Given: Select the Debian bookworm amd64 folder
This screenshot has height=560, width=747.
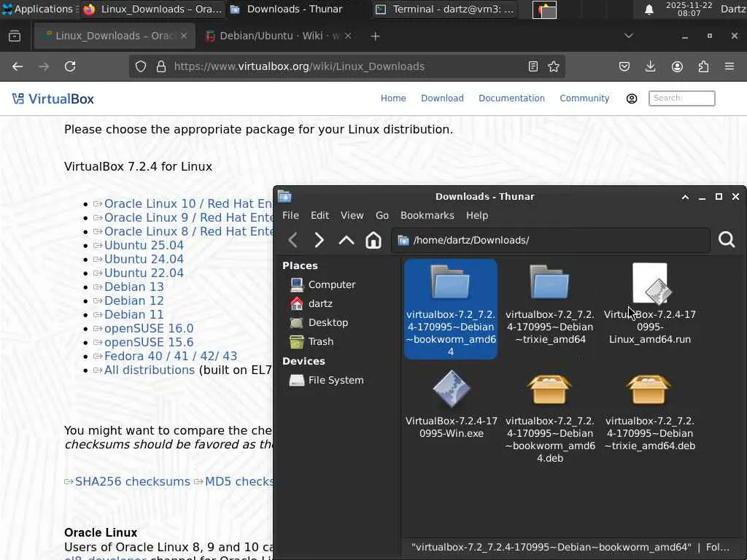Looking at the screenshot, I should [x=451, y=309].
